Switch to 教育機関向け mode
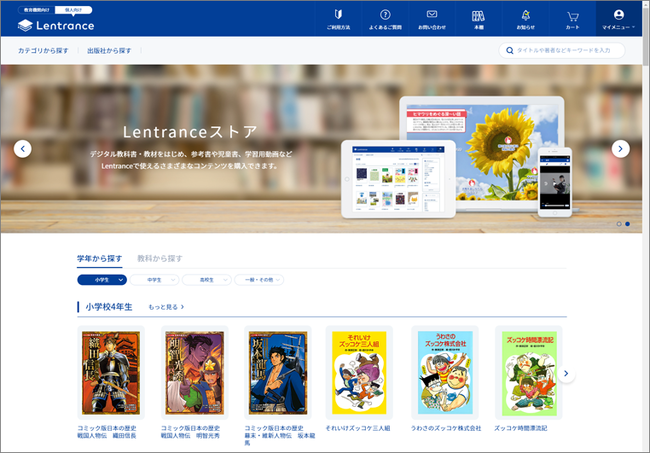650x453 pixels. [x=36, y=10]
